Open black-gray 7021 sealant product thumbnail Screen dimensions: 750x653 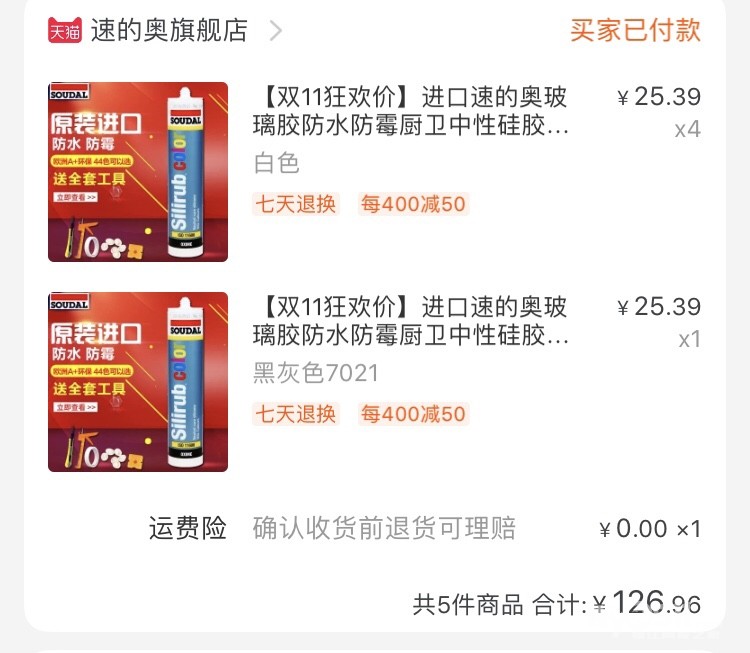pyautogui.click(x=138, y=382)
